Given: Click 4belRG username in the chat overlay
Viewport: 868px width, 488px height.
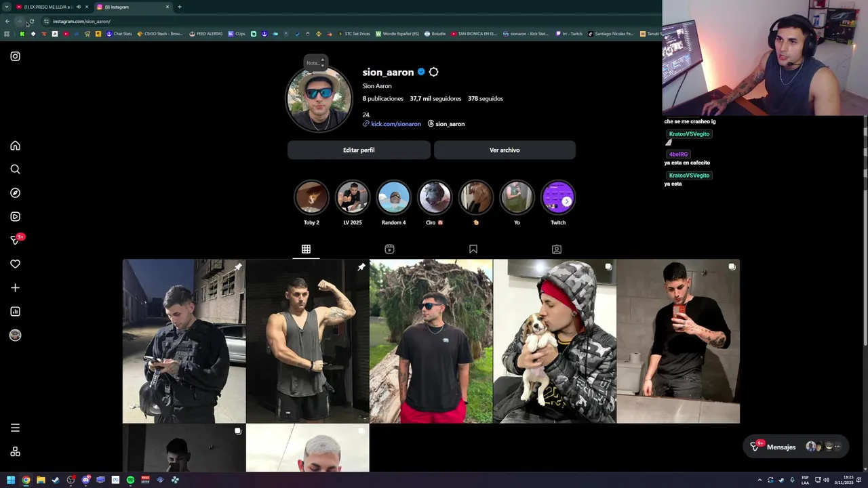Looking at the screenshot, I should [678, 155].
